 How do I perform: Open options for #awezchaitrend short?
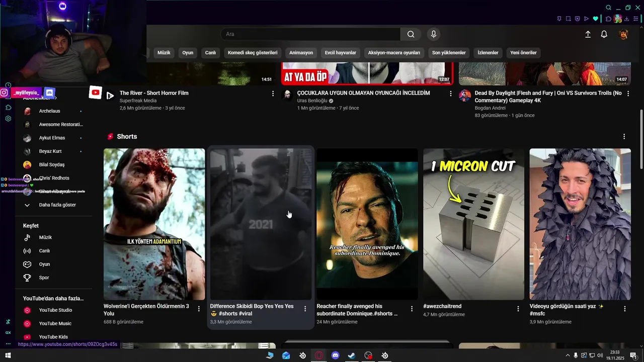518,309
